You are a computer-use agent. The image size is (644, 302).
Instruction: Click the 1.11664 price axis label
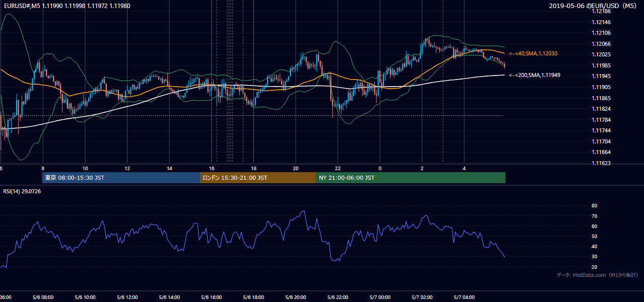point(601,152)
